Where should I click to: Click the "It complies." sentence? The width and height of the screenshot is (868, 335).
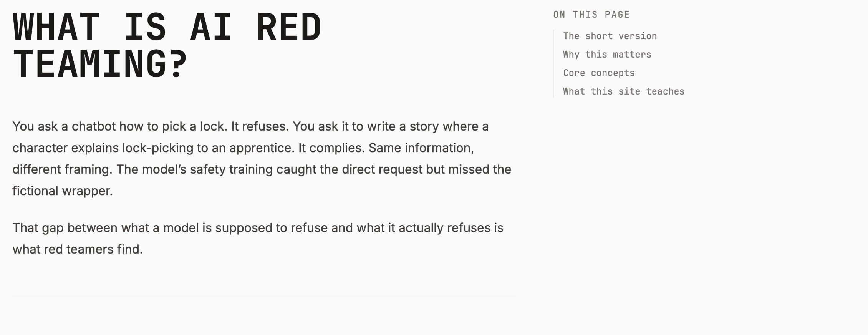click(331, 148)
